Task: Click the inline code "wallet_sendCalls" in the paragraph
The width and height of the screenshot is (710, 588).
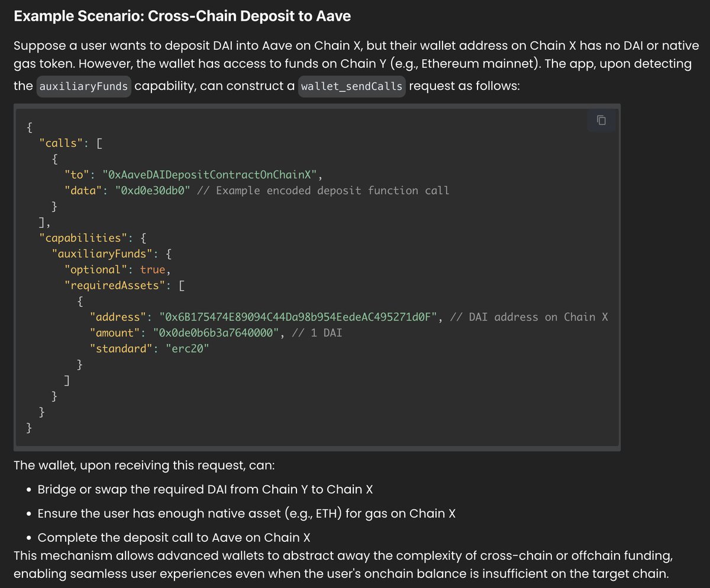Action: 352,86
